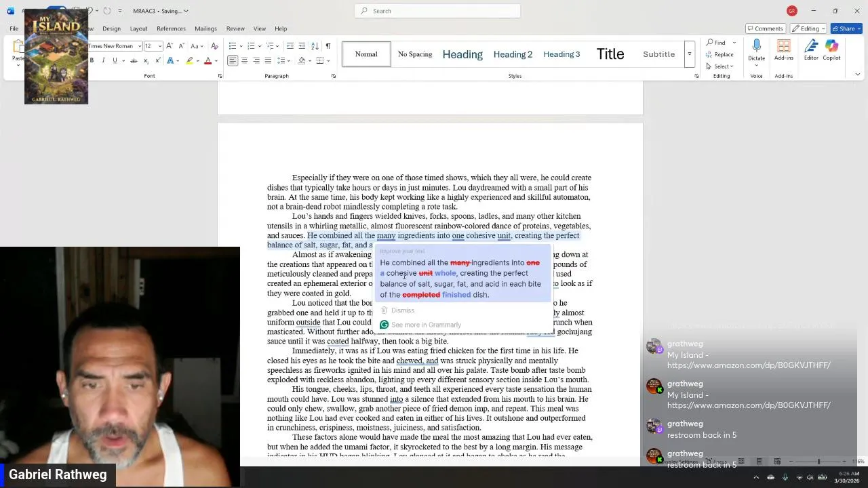Click the system tray microphone icon
The width and height of the screenshot is (868, 488).
pyautogui.click(x=785, y=477)
